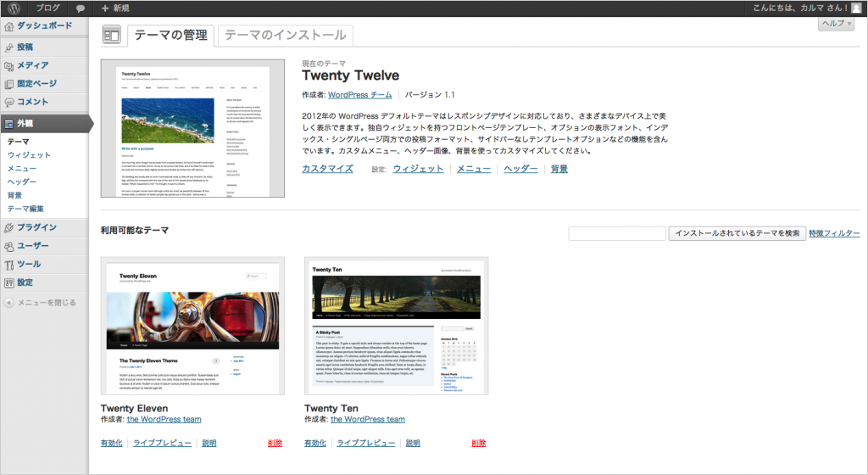
Task: Click the themes page heading icon
Action: 111,35
